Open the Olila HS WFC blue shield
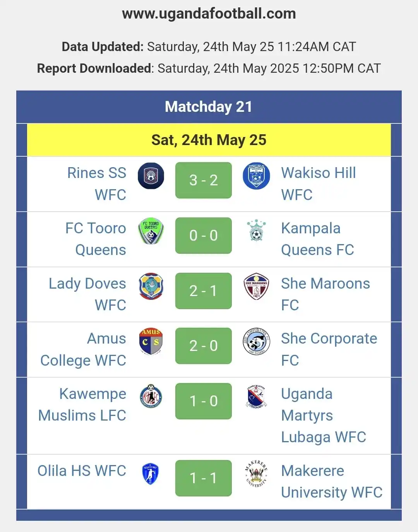The width and height of the screenshot is (418, 532). [x=150, y=474]
